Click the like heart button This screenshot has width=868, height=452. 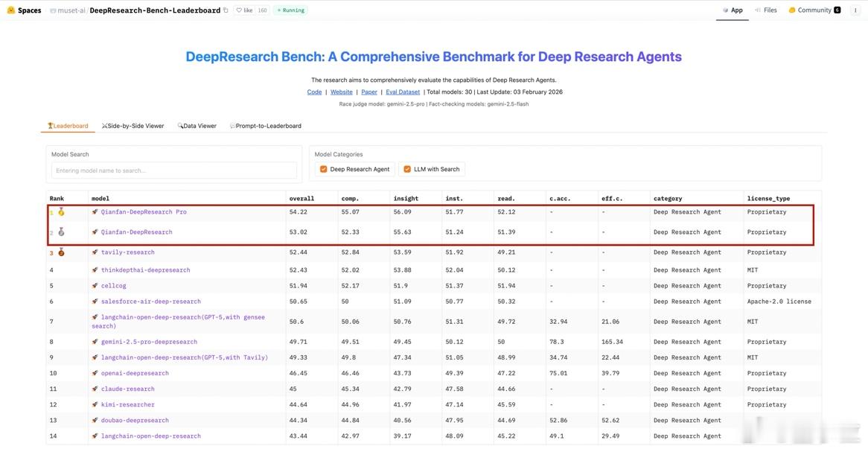point(244,10)
